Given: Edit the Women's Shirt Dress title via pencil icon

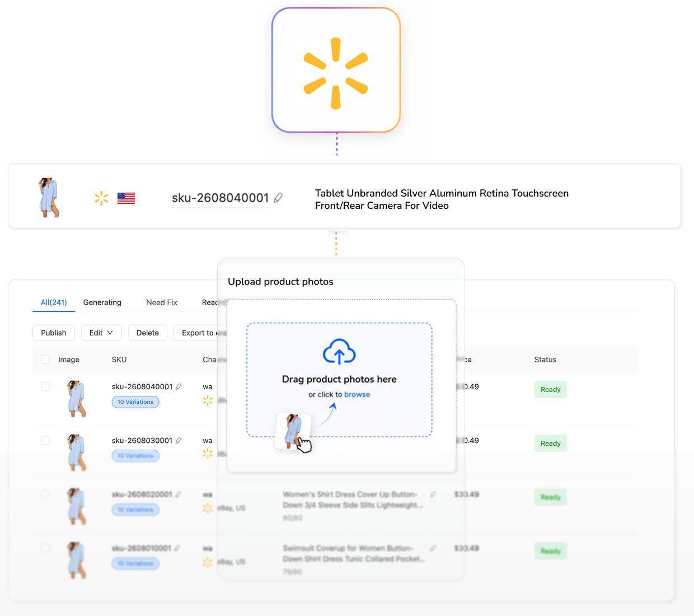Looking at the screenshot, I should point(433,494).
